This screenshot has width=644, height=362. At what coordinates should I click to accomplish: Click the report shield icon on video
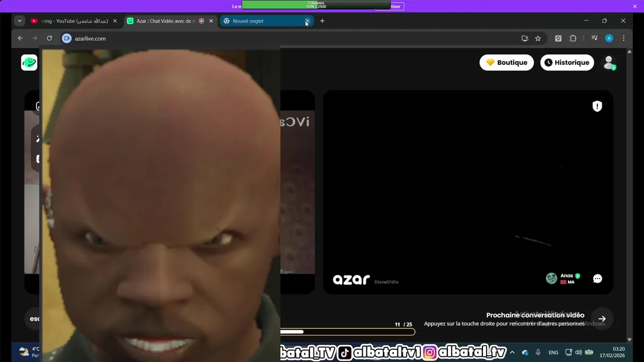pyautogui.click(x=597, y=106)
